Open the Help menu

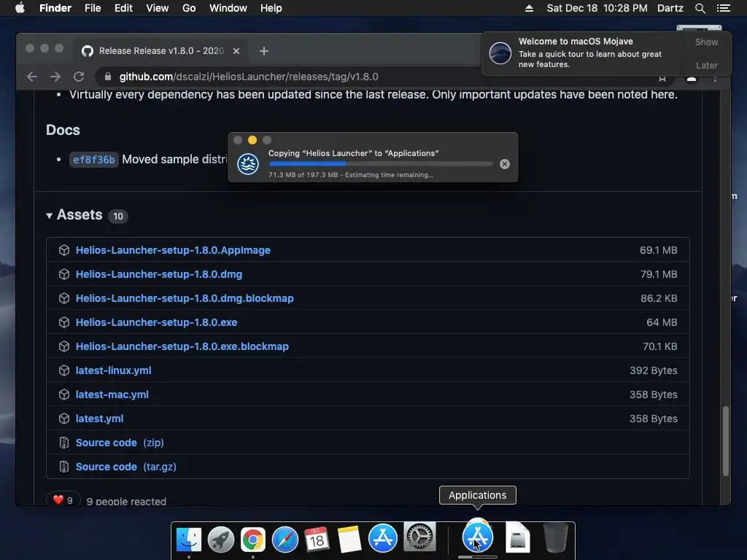[x=271, y=8]
